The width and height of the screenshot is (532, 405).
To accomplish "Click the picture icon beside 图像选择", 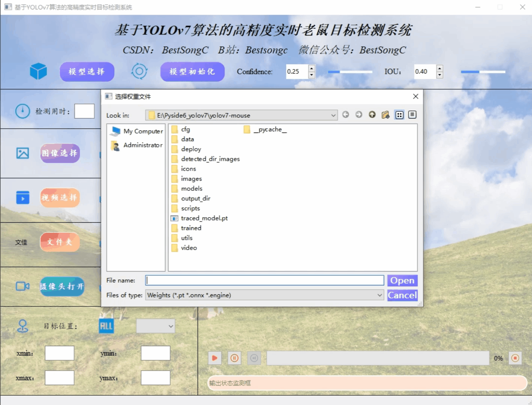I will [x=22, y=153].
